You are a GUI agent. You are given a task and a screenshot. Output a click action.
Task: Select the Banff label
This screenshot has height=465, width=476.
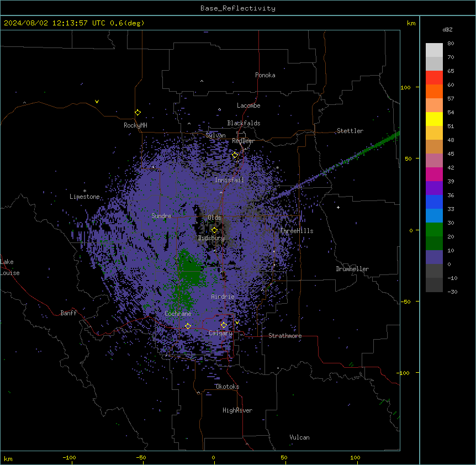point(68,313)
